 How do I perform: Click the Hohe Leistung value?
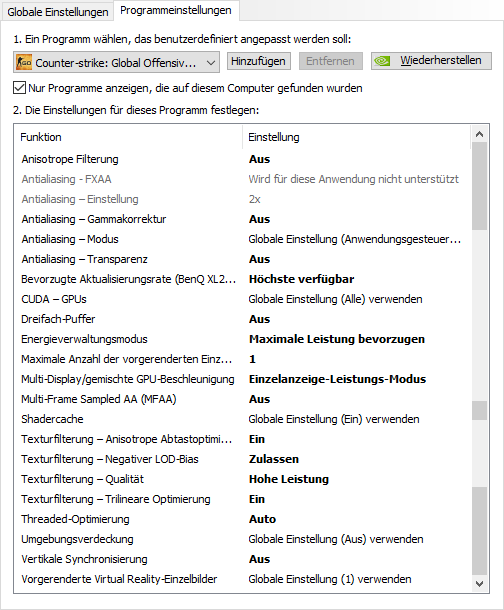[x=289, y=479]
